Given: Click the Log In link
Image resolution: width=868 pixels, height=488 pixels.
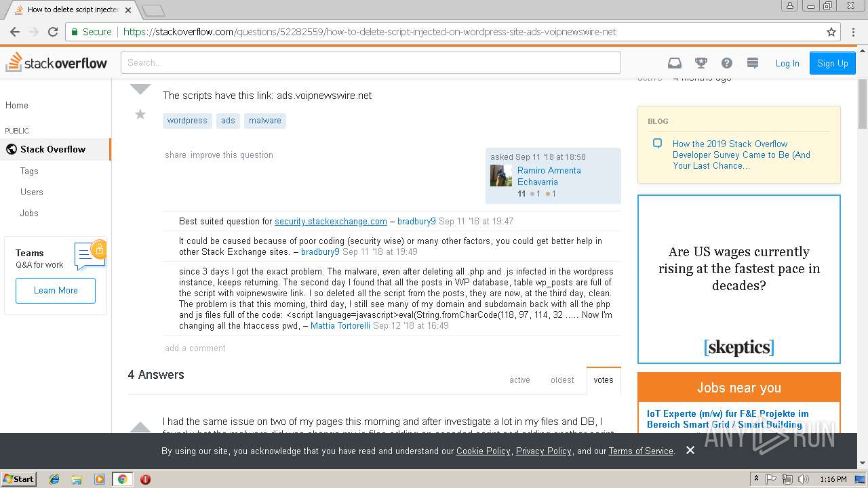Looking at the screenshot, I should click(787, 63).
